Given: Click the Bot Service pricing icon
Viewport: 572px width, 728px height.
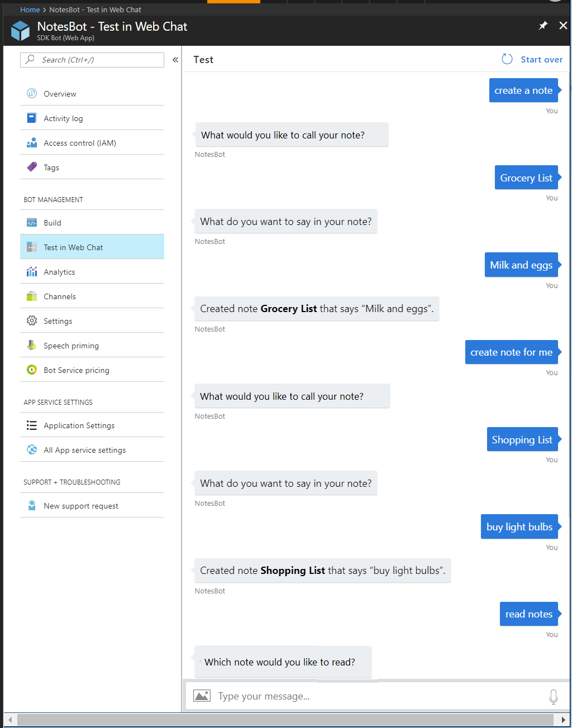Looking at the screenshot, I should coord(32,370).
